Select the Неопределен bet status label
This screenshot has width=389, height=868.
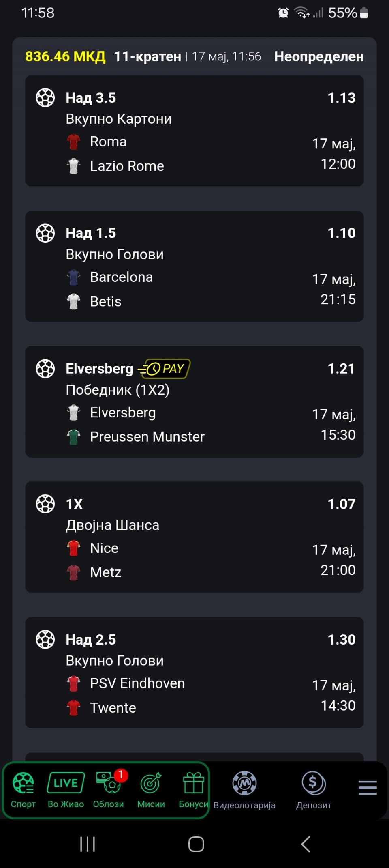click(x=319, y=56)
